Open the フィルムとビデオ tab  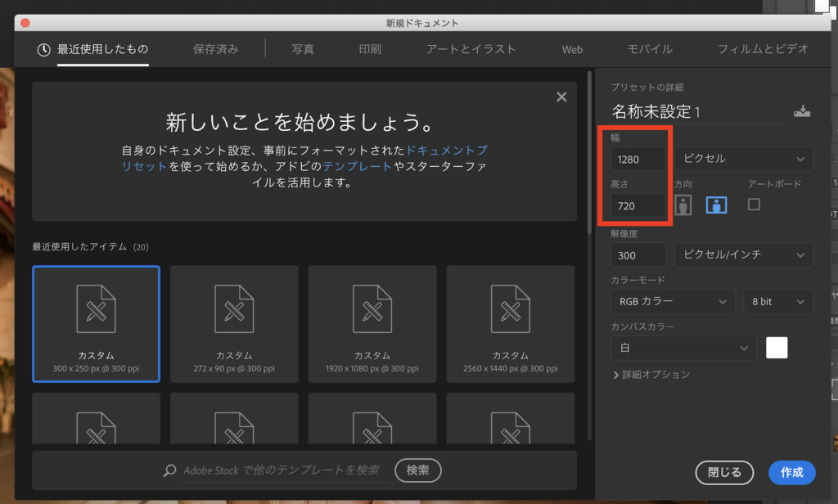pos(763,49)
